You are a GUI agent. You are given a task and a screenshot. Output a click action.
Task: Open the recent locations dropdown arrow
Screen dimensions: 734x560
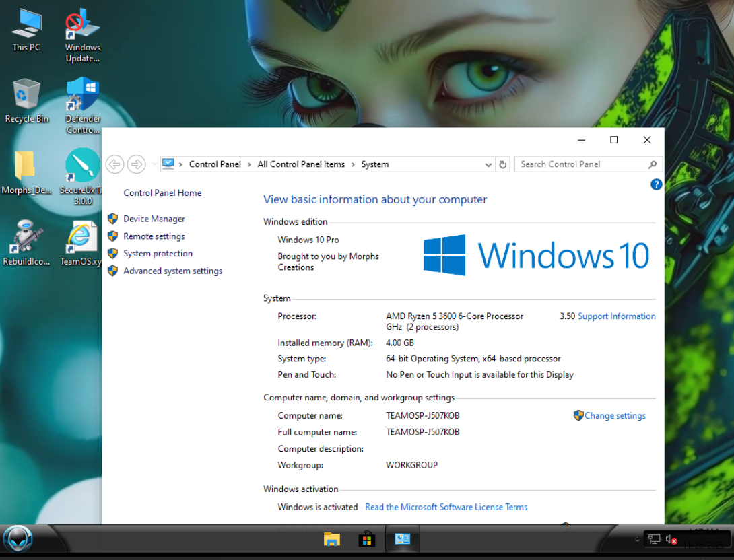click(154, 164)
